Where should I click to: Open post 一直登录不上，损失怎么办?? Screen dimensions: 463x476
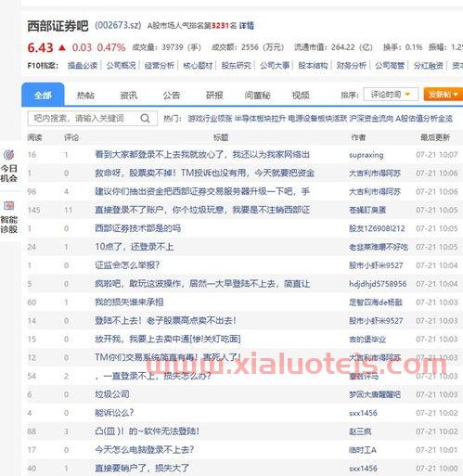click(x=153, y=376)
